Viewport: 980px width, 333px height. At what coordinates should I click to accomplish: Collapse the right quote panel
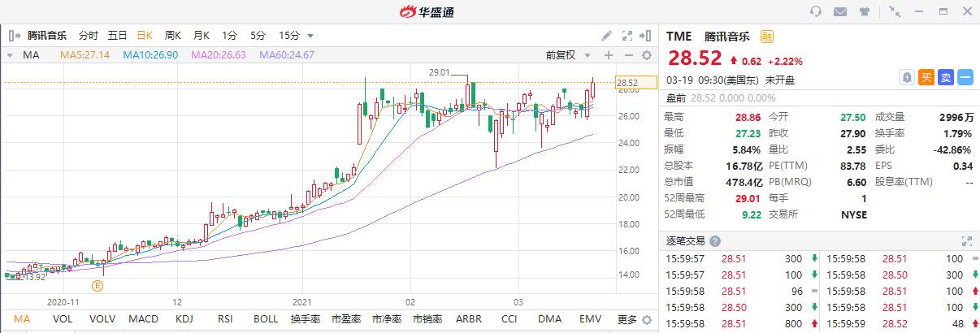(646, 36)
